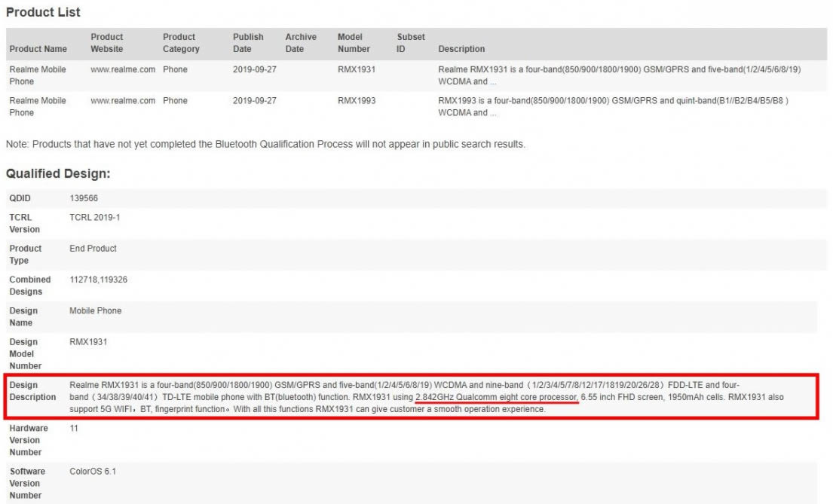The image size is (833, 504).
Task: Click the Product Category column header
Action: point(181,43)
